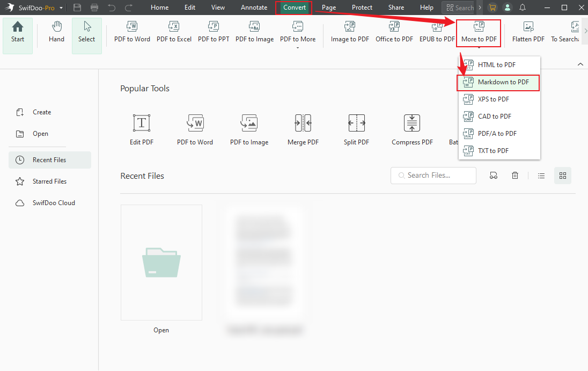This screenshot has width=588, height=371.
Task: Open the Flatten PDF tool
Action: 528,32
